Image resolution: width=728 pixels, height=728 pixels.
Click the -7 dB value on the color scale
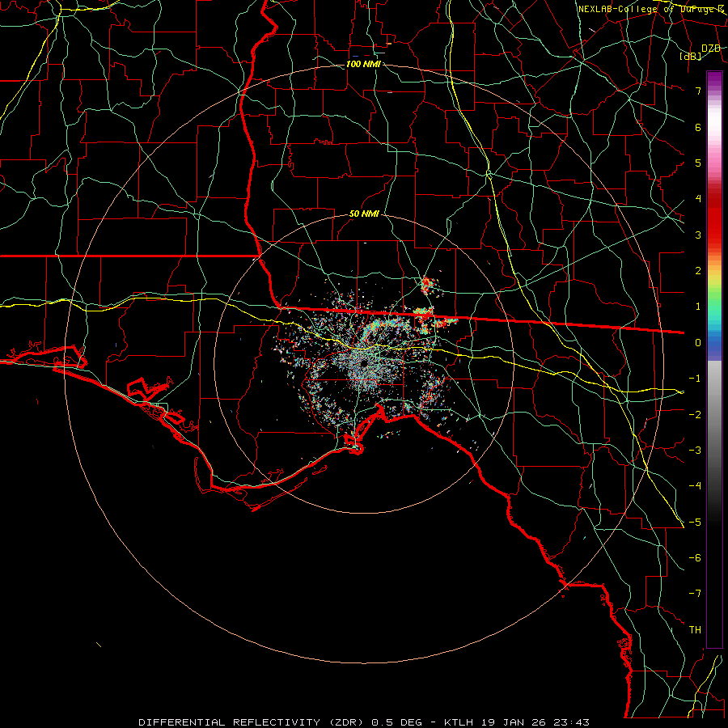[695, 594]
